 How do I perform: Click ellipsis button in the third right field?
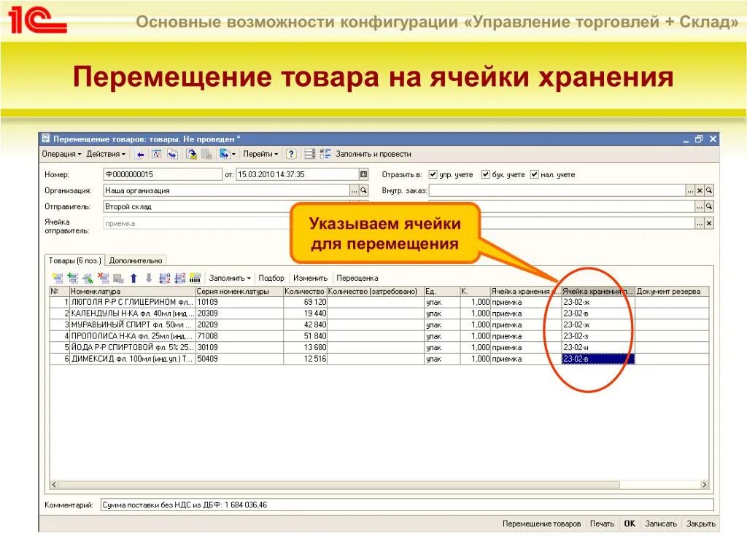tap(700, 223)
